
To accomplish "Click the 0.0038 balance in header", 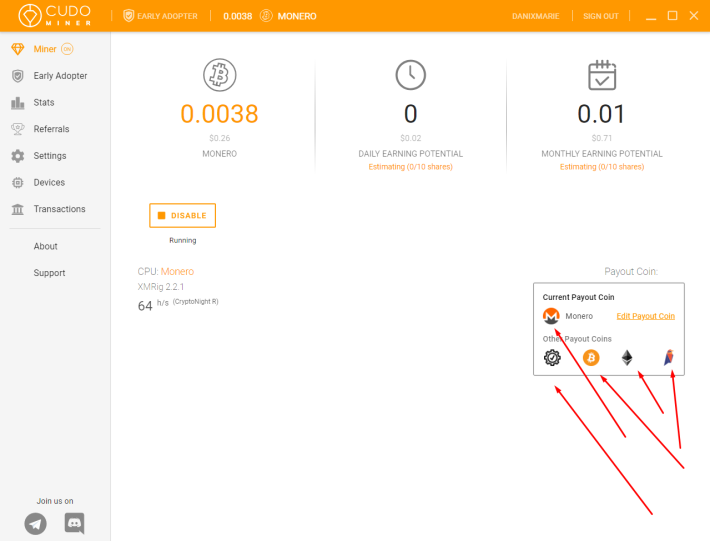I will point(237,16).
